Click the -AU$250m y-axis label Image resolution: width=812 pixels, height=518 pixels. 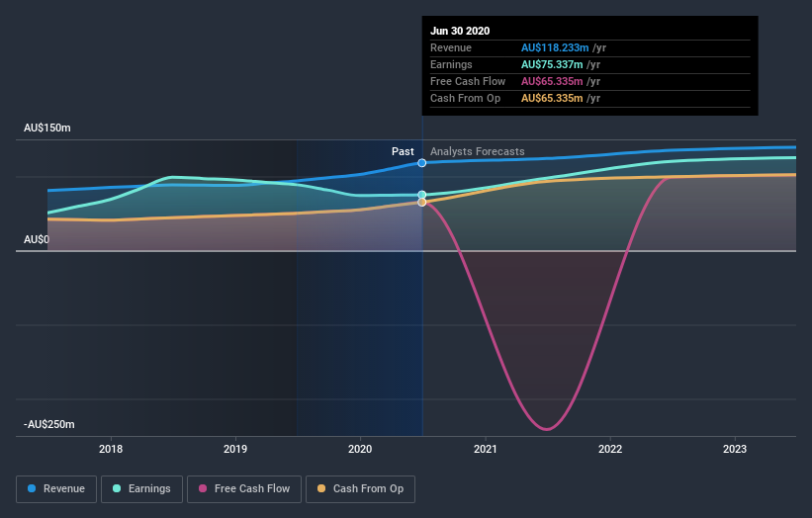[x=49, y=424]
